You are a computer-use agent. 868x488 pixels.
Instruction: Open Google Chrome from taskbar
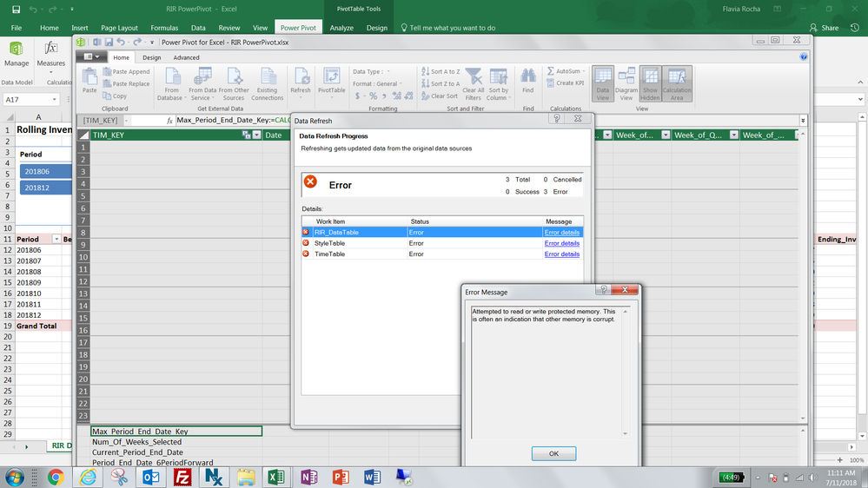(x=56, y=477)
